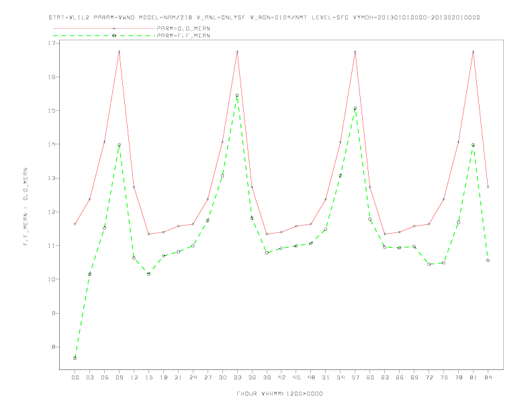The image size is (532, 411).
Task: Click x-axis forecast hour label 24
Action: pos(193,377)
